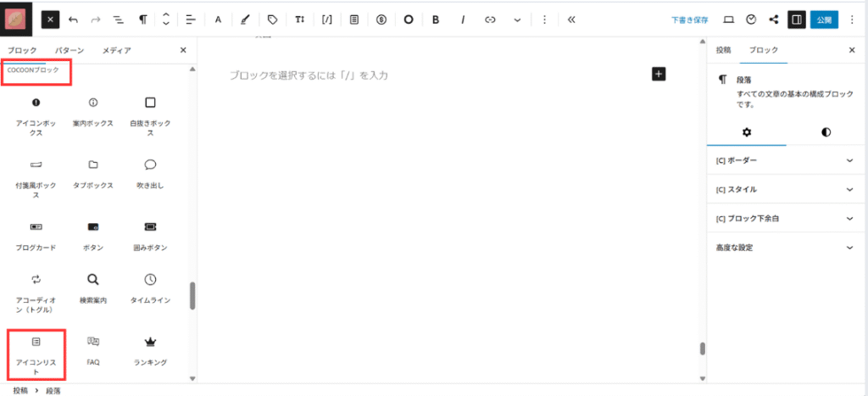The height and width of the screenshot is (396, 868).
Task: Insert the 案内ボックス block
Action: pyautogui.click(x=93, y=112)
